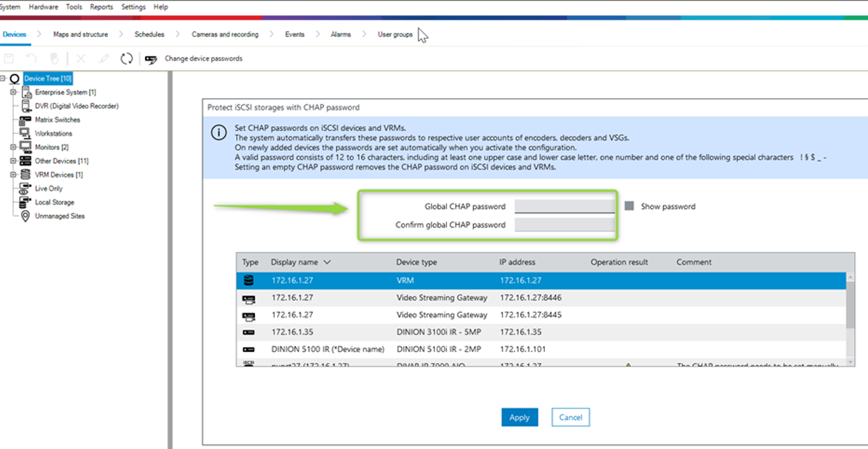The image size is (868, 449).
Task: Collapse the Device Tree root node
Action: (3, 78)
